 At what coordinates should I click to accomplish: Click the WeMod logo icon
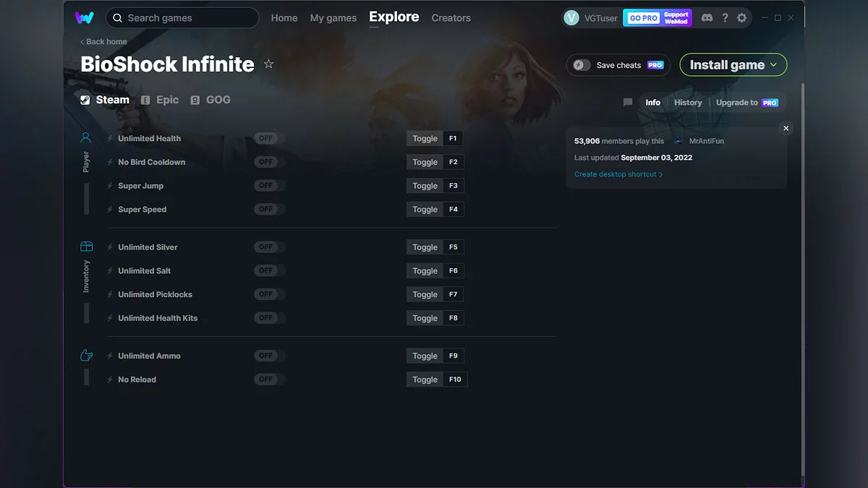tap(84, 17)
